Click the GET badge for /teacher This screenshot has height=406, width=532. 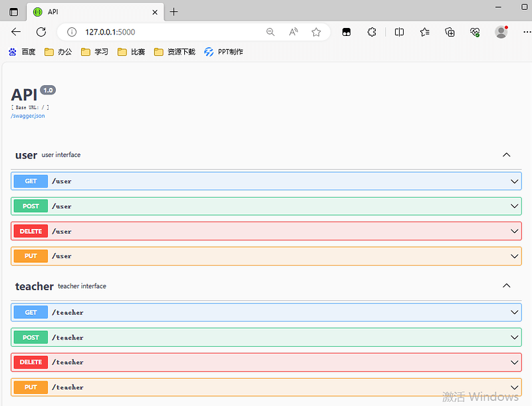coord(31,312)
